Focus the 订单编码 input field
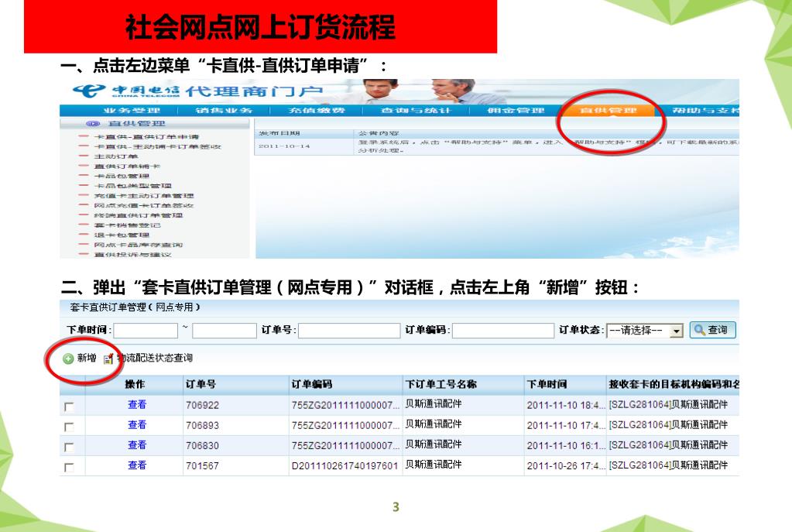Screen dimensions: 792x532 [x=503, y=331]
